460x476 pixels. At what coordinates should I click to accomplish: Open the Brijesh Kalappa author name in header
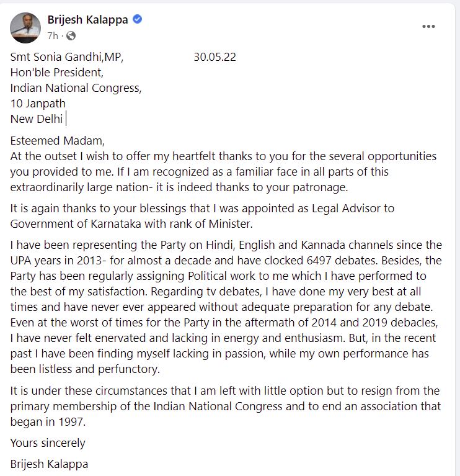coord(87,20)
